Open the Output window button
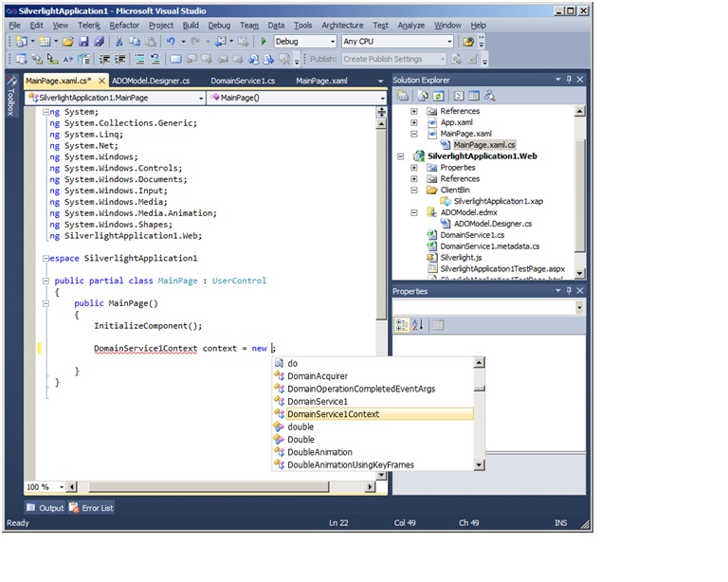The width and height of the screenshot is (728, 582). pyautogui.click(x=45, y=508)
